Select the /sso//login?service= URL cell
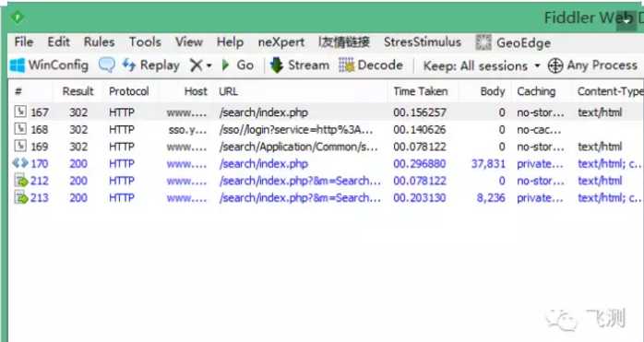The height and width of the screenshot is (342, 644). pyautogui.click(x=296, y=130)
